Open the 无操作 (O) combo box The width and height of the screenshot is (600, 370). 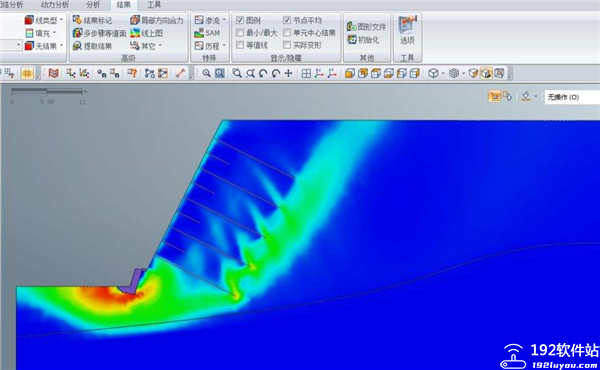[572, 97]
